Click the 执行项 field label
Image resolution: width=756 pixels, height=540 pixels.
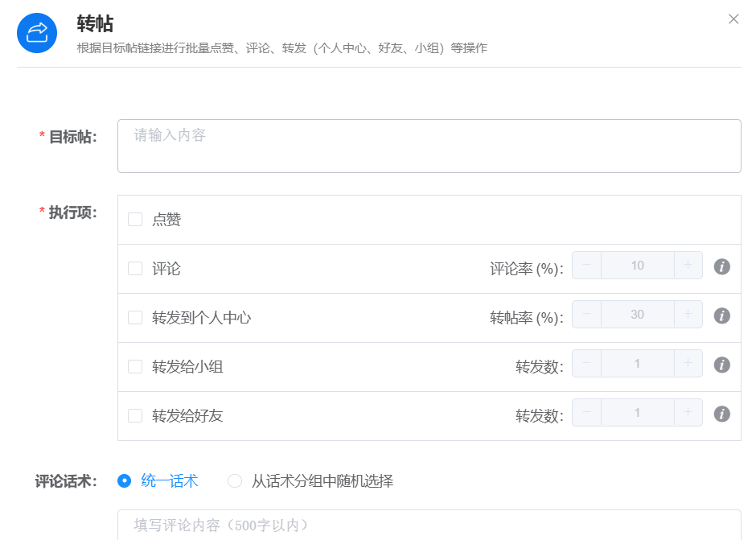point(73,212)
